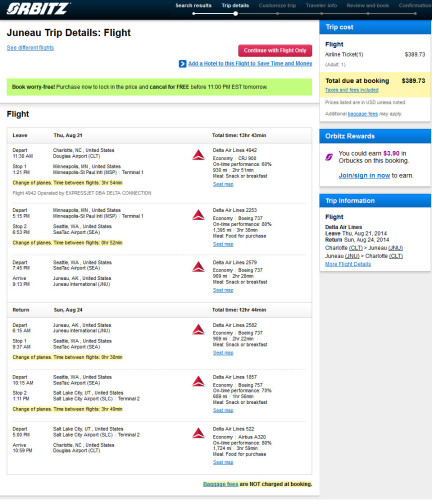Open the See different flights link
This screenshot has width=432, height=500.
[x=30, y=48]
